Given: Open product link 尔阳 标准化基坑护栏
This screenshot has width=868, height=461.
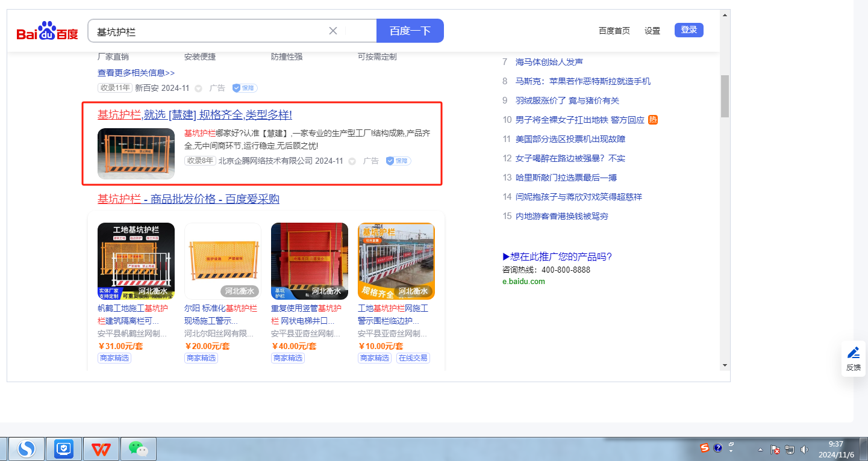Looking at the screenshot, I should click(220, 314).
